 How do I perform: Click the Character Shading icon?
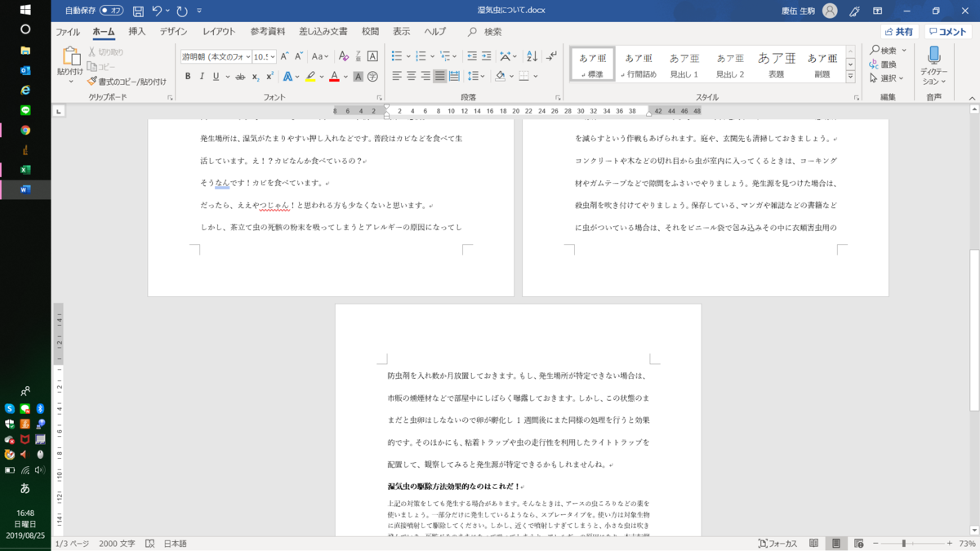click(358, 77)
